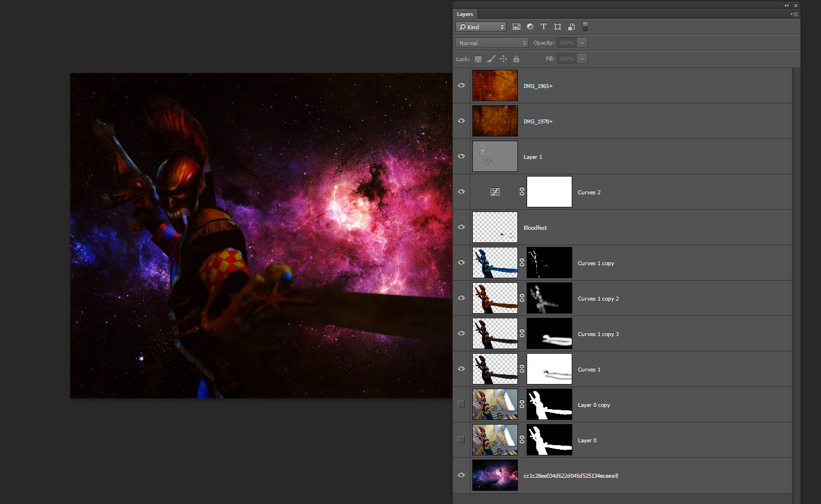Image resolution: width=821 pixels, height=504 pixels.
Task: Open the Normal blend mode dropdown
Action: coord(492,43)
